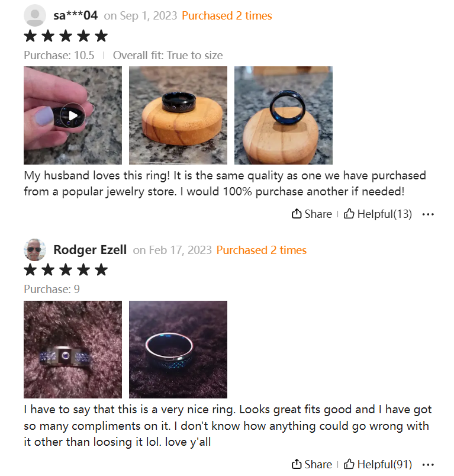This screenshot has height=476, width=454.
Task: Click thumbs-up icon on Rodger Ezell's review
Action: click(x=349, y=464)
